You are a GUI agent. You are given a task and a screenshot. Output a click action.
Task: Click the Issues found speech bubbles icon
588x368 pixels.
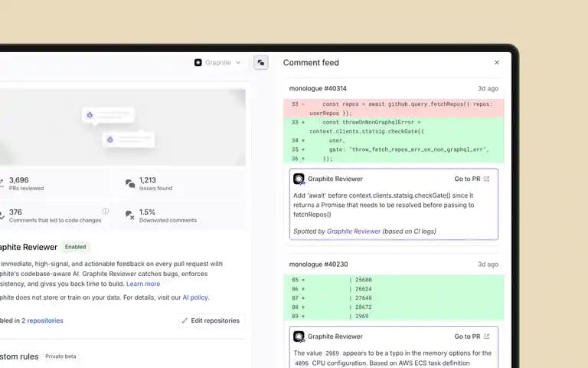[x=130, y=184]
